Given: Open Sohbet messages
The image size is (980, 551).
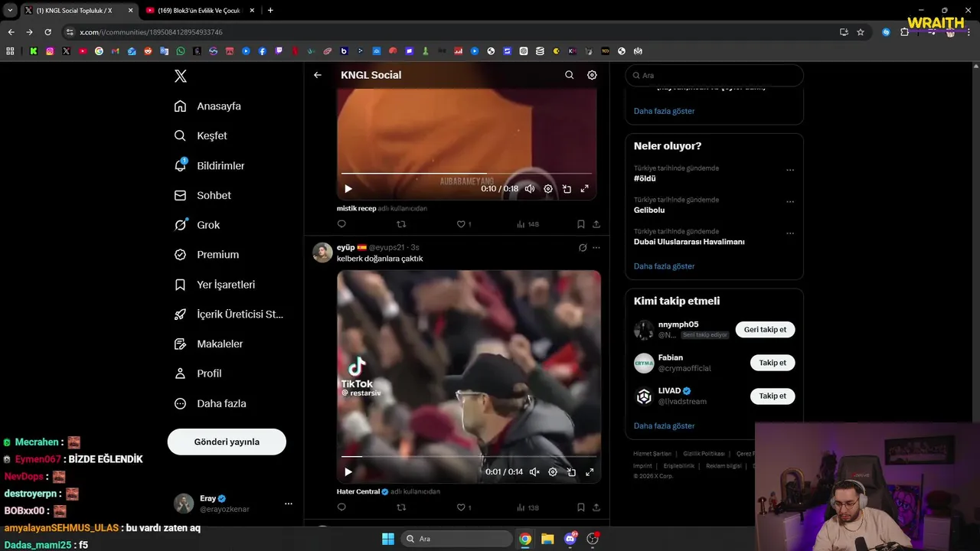Looking at the screenshot, I should 202,195.
